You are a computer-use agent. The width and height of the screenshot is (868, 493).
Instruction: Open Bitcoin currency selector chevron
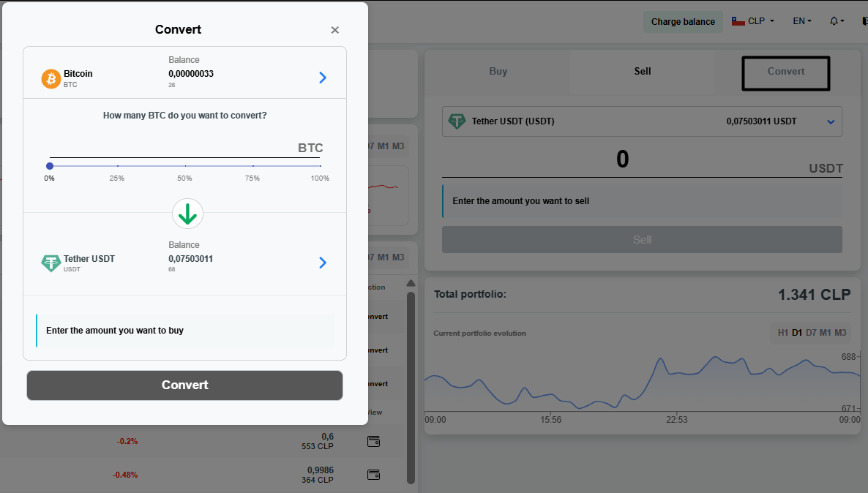[x=323, y=78]
